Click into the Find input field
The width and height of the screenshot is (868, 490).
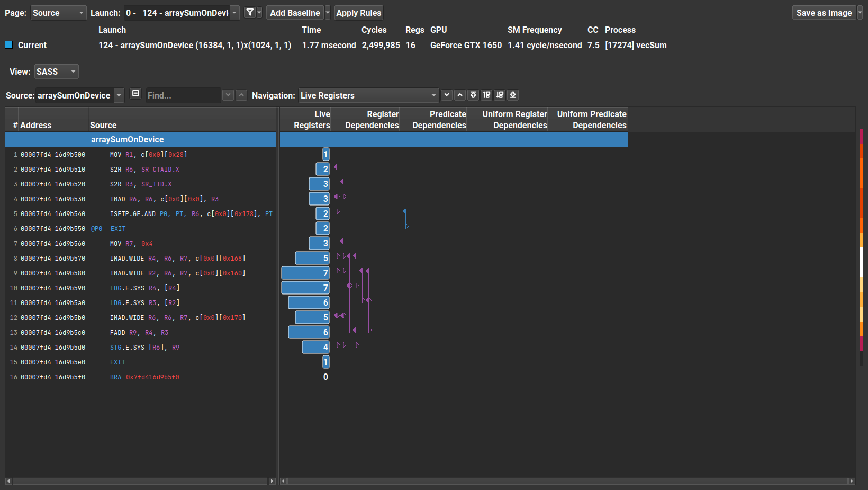[183, 95]
